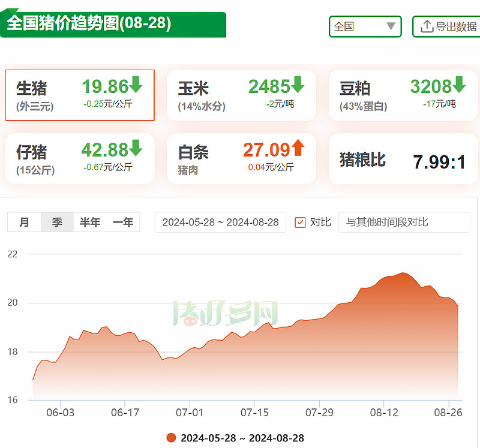This screenshot has height=448, width=480.
Task: Switch to the 半年 time range tab
Action: (x=90, y=222)
